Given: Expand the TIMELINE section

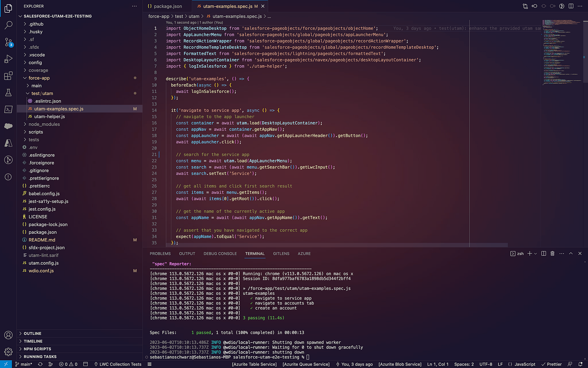Looking at the screenshot, I should pyautogui.click(x=33, y=341).
